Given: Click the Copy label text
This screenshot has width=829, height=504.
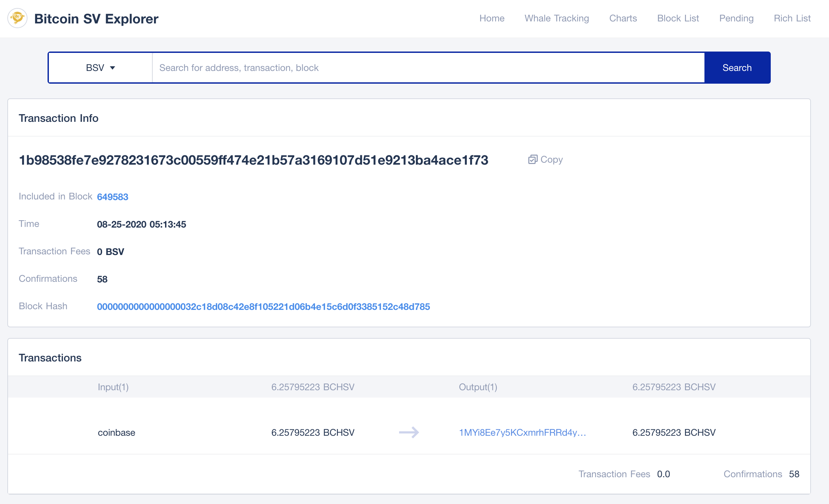Looking at the screenshot, I should click(x=551, y=159).
